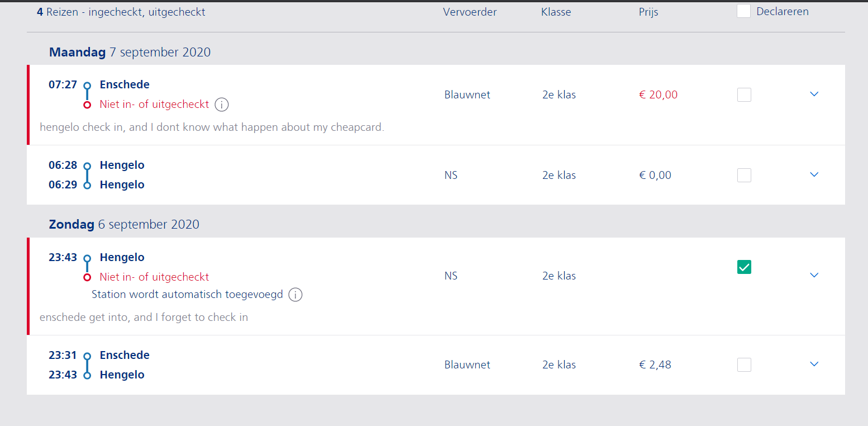Click blue route marker at 06:28 Hengelo
The width and height of the screenshot is (868, 426).
point(87,166)
